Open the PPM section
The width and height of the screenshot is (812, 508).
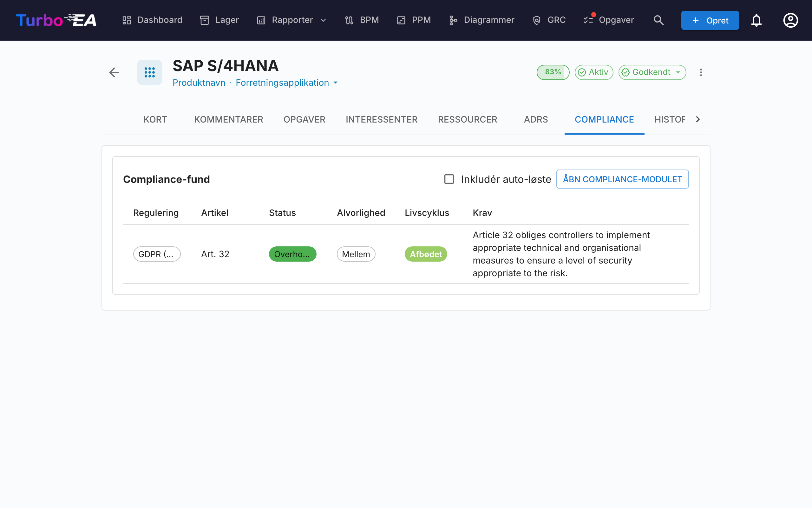pyautogui.click(x=413, y=20)
